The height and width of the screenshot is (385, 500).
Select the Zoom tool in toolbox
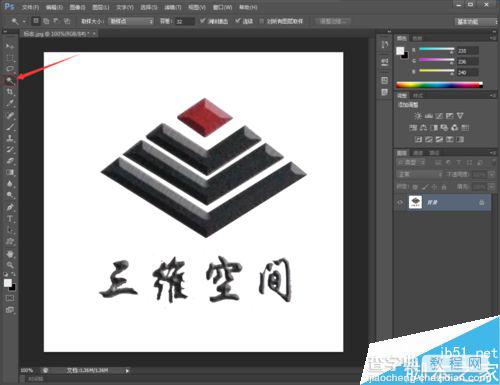(x=10, y=265)
